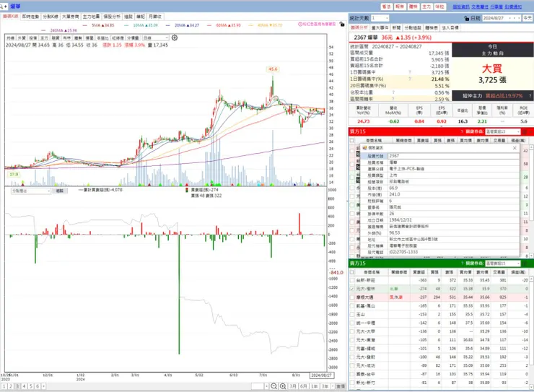Switch to the 個股分析 tab

click(112, 17)
